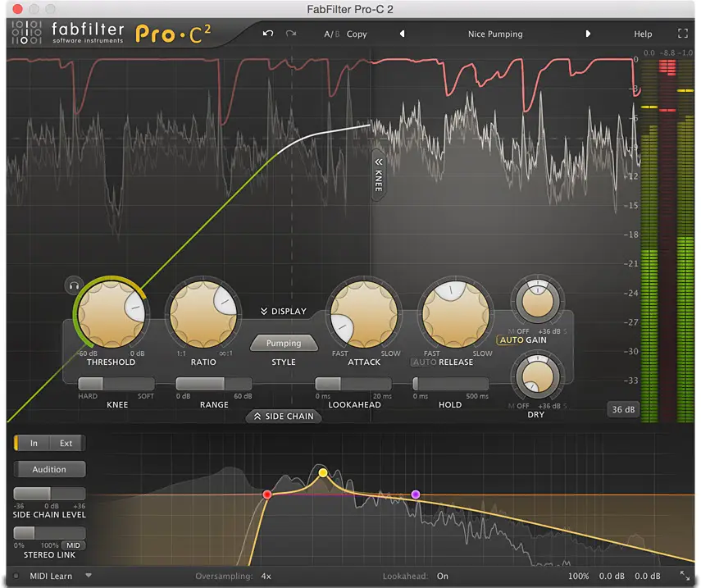Open the MIDI Learn dropdown arrow
Screen dimensions: 701x588
(x=89, y=576)
